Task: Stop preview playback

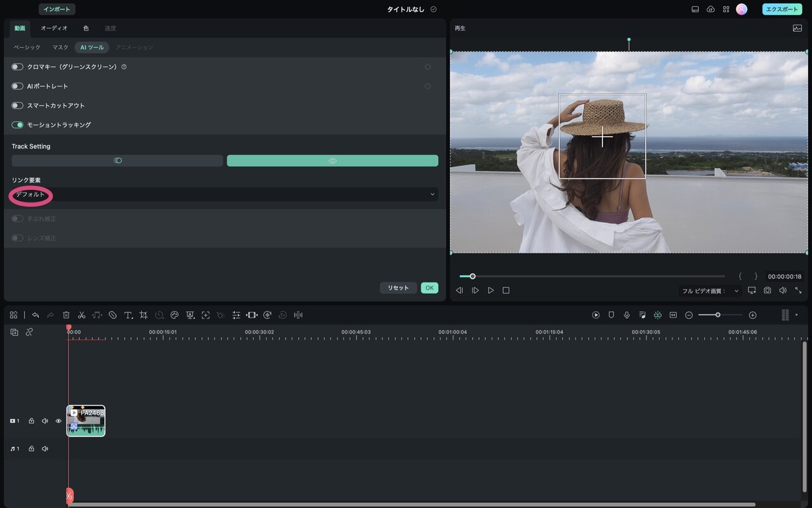Action: (x=506, y=290)
